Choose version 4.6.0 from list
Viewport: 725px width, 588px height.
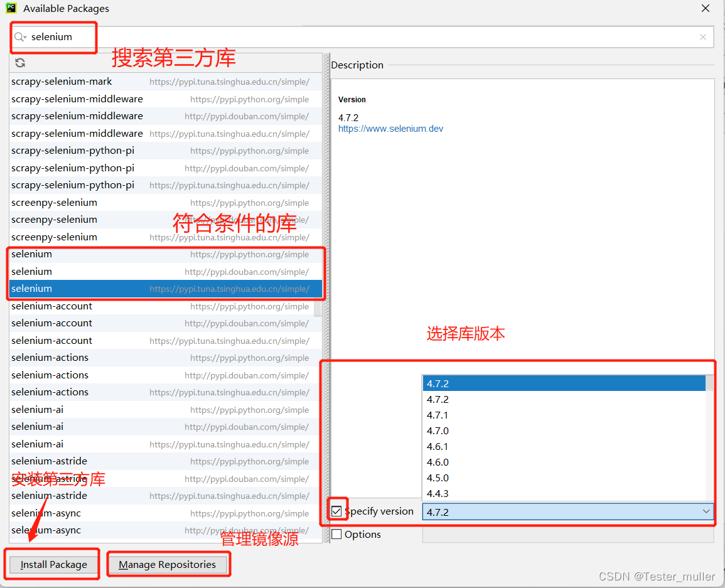pyautogui.click(x=564, y=462)
